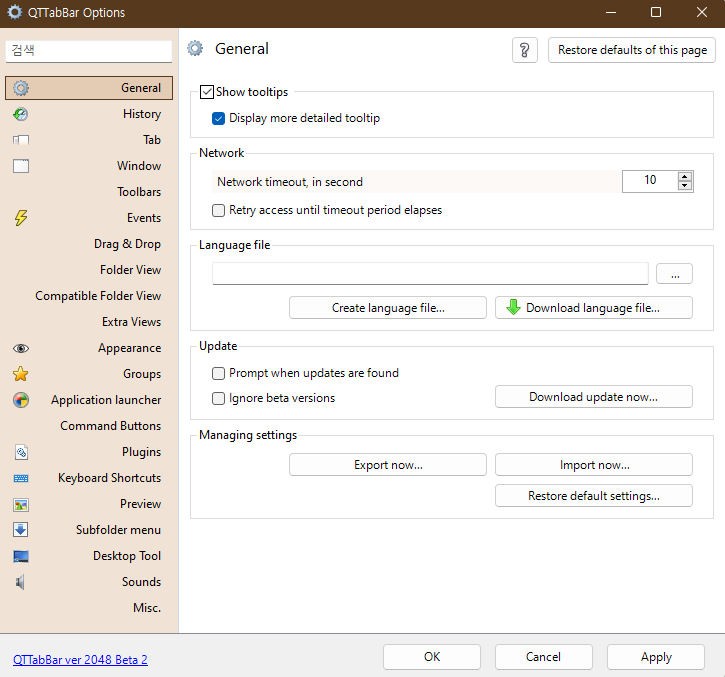Click Create language file... button
This screenshot has height=677, width=725.
[x=388, y=308]
